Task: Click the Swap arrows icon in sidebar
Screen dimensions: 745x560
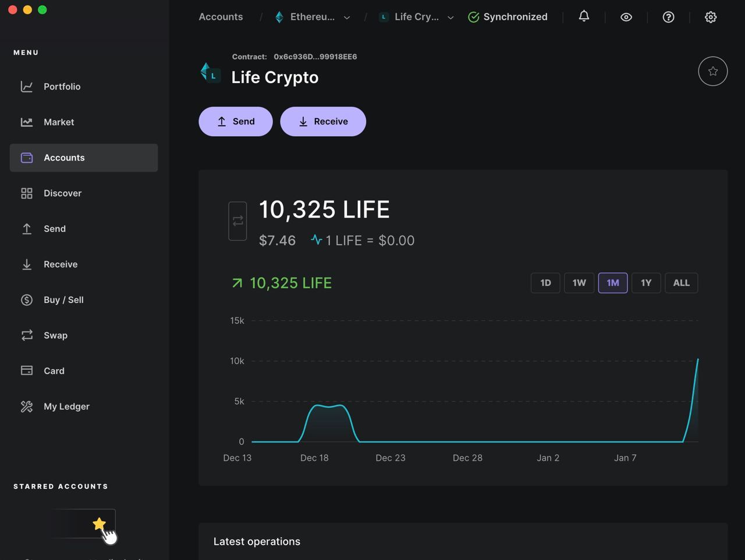Action: point(27,335)
